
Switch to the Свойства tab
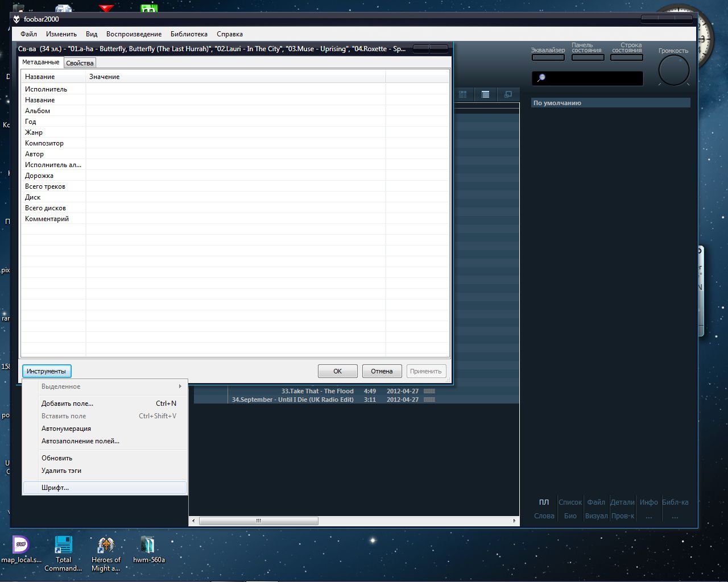[x=80, y=63]
